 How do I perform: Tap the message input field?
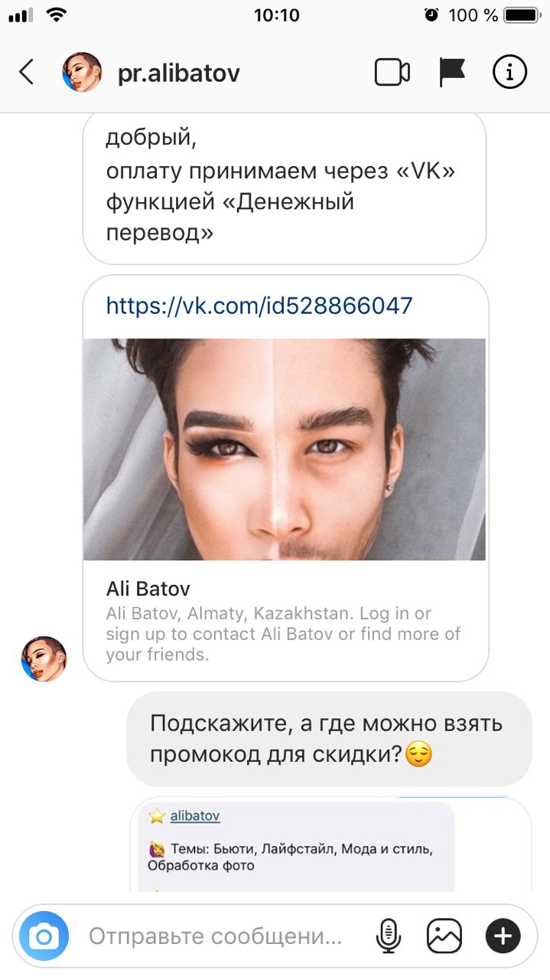[216, 936]
